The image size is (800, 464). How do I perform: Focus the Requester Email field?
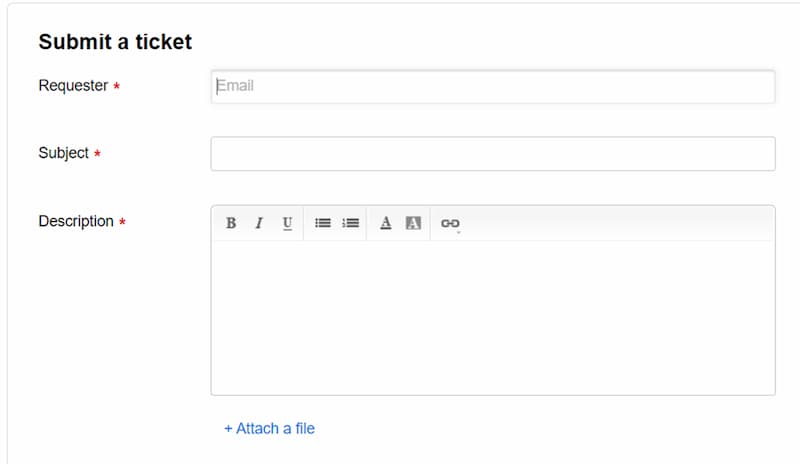(493, 86)
